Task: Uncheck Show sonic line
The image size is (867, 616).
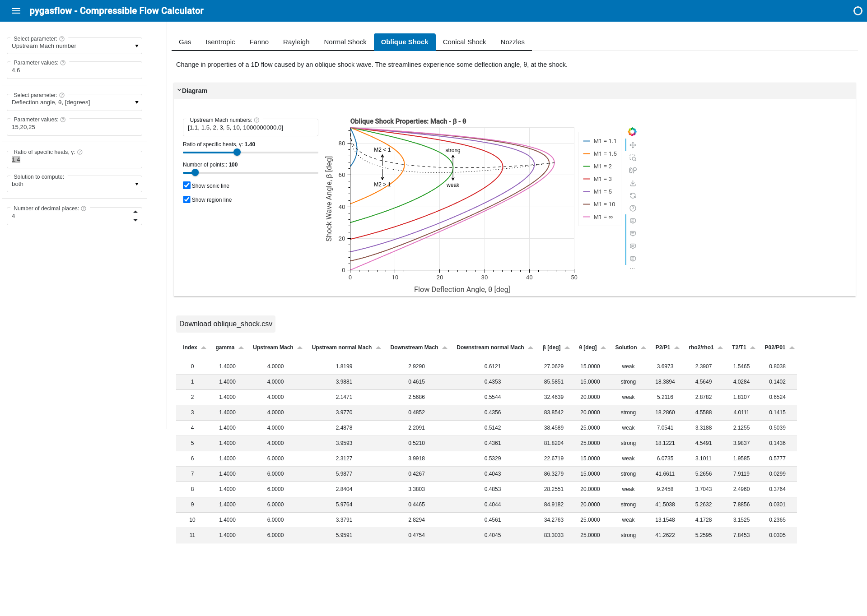Action: [186, 185]
